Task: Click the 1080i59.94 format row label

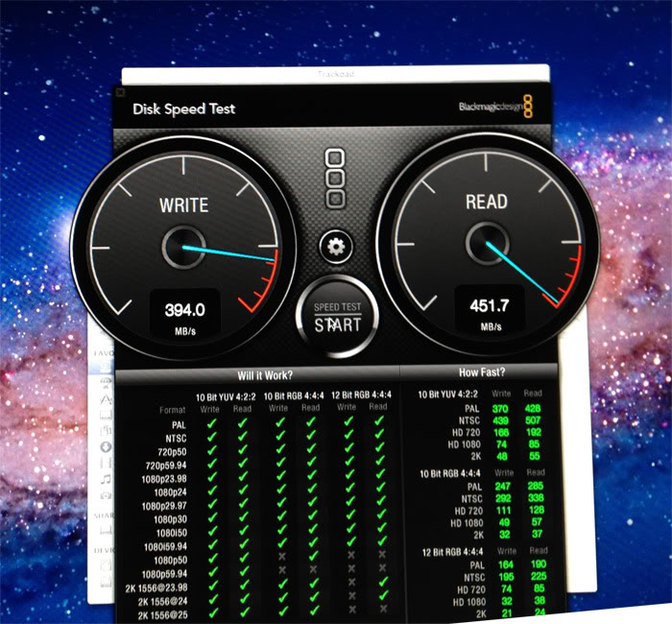Action: click(x=165, y=547)
